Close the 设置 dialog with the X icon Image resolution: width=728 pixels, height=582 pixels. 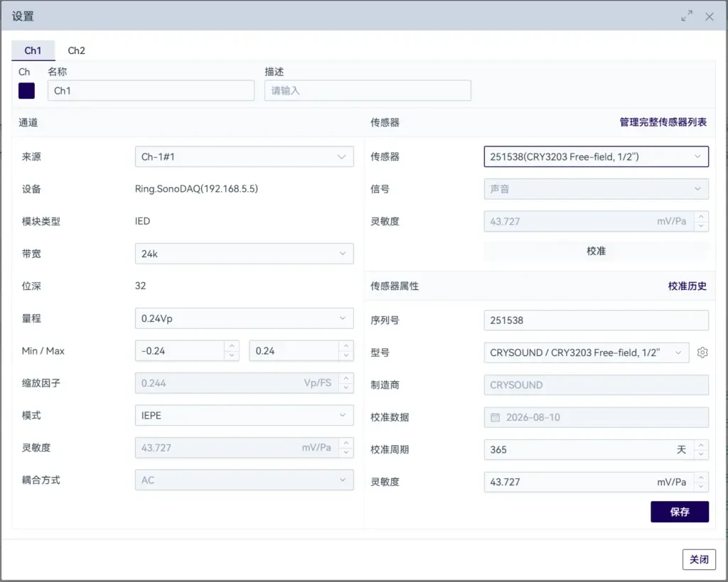coord(710,17)
